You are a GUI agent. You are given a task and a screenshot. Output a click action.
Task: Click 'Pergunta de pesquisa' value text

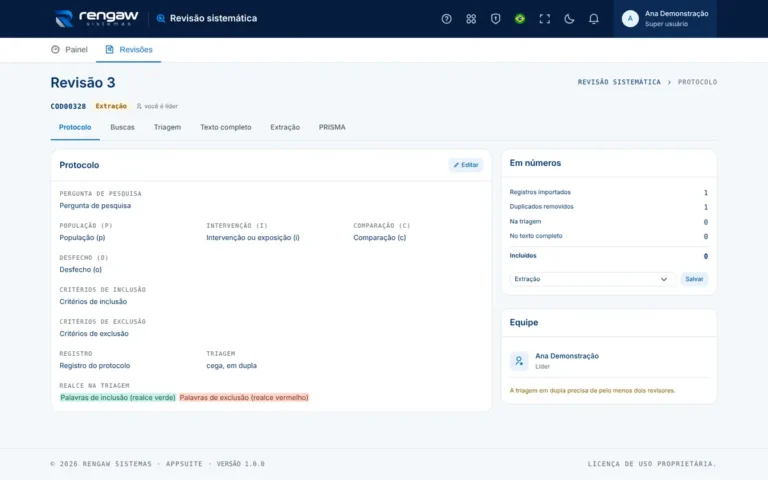click(95, 206)
